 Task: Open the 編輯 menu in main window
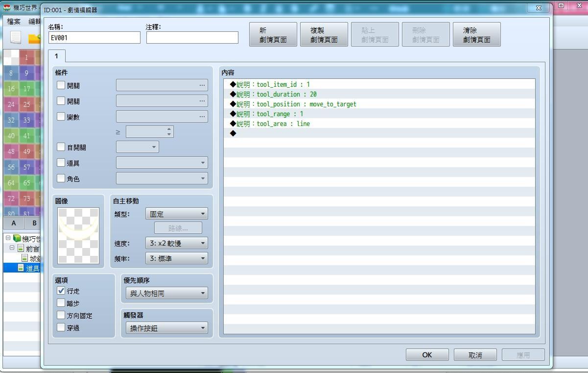pos(33,21)
